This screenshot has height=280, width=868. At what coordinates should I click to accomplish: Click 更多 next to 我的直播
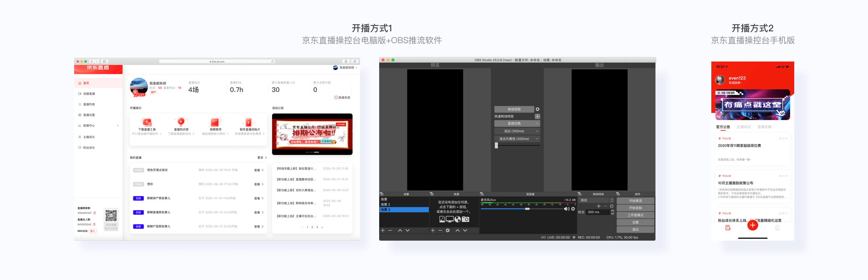[262, 157]
